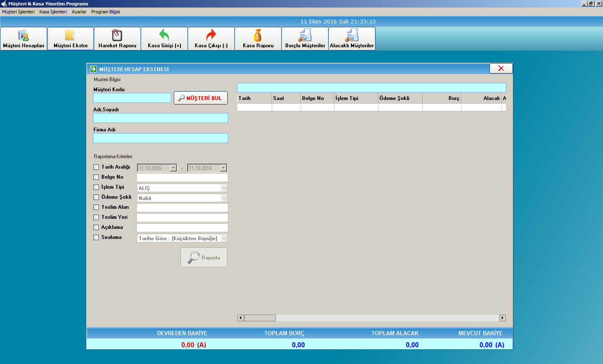Focus the Firma Adı input field

160,138
